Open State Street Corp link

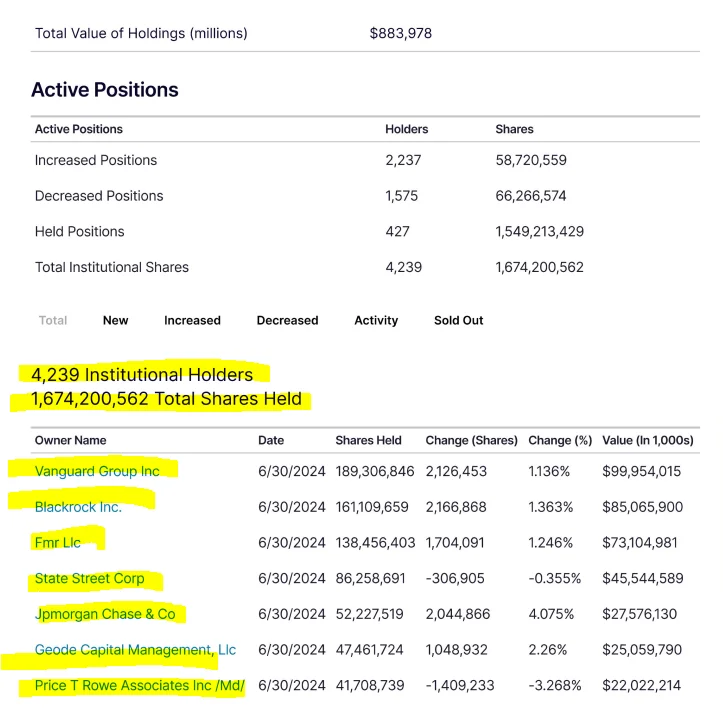pyautogui.click(x=89, y=579)
